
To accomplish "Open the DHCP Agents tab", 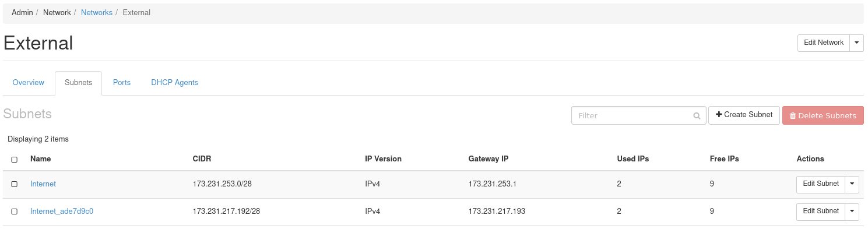I will 175,83.
